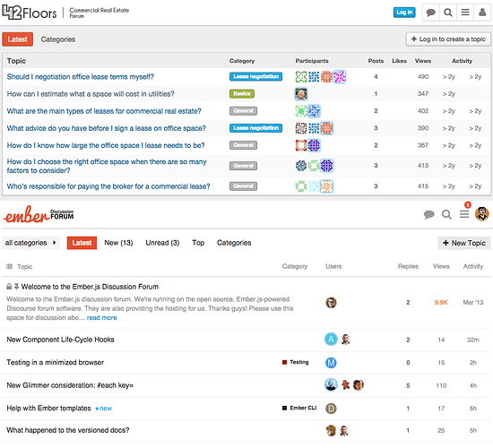Open search icon in 42Floors header

(x=447, y=13)
